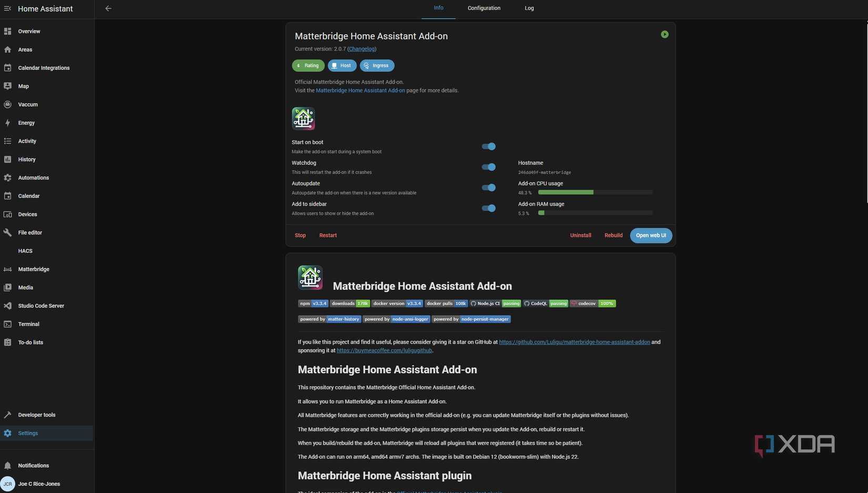Click the Open web UI button

[651, 235]
